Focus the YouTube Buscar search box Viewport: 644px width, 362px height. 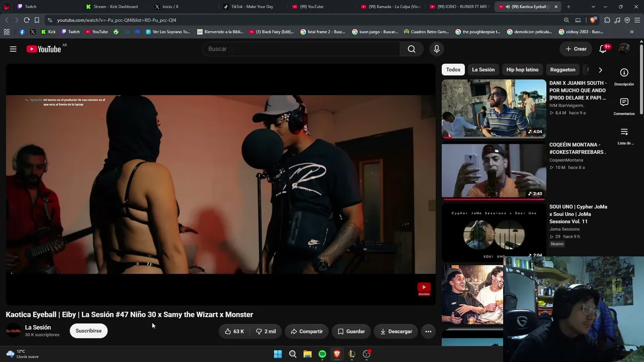click(301, 49)
